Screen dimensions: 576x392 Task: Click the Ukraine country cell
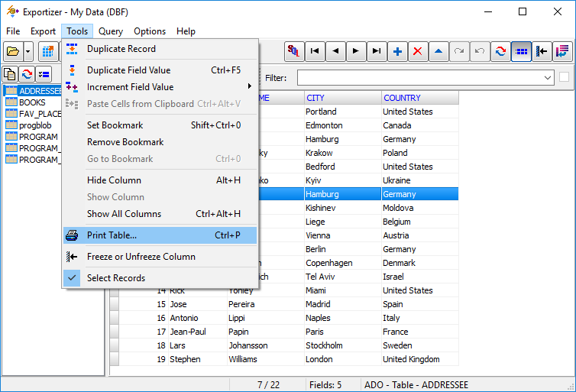(420, 180)
